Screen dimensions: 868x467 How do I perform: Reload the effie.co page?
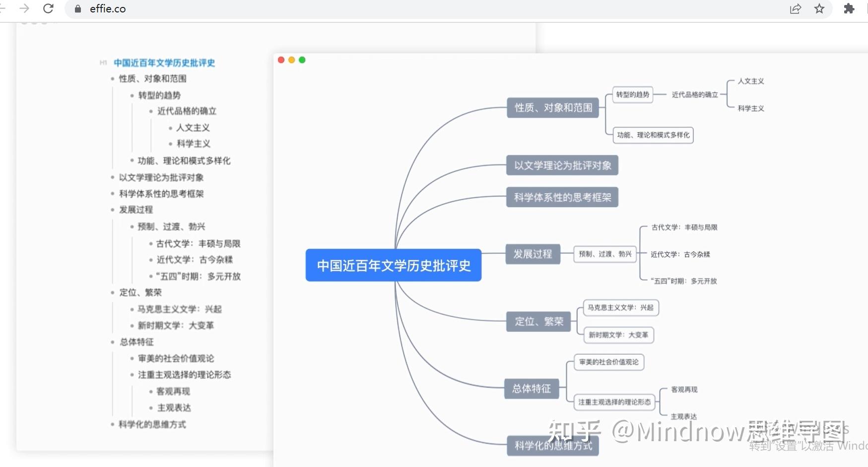tap(48, 8)
